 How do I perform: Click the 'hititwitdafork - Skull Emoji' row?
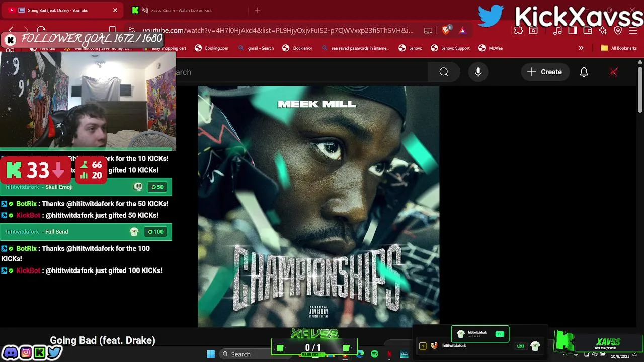pos(86,187)
